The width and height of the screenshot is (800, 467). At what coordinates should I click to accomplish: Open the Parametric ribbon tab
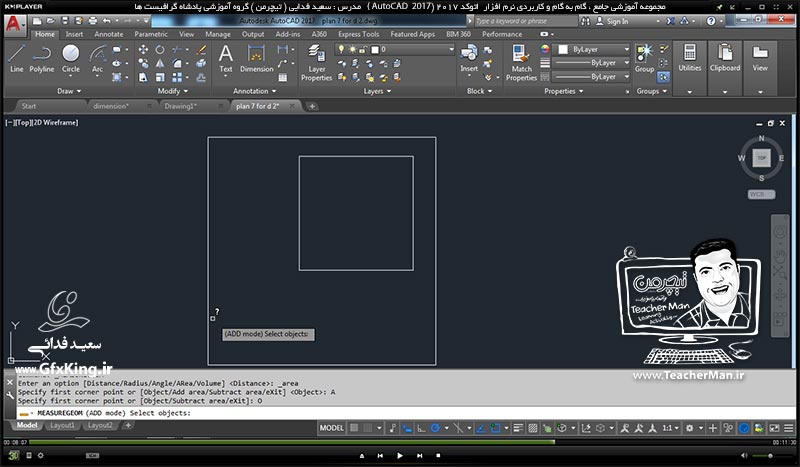(x=151, y=34)
